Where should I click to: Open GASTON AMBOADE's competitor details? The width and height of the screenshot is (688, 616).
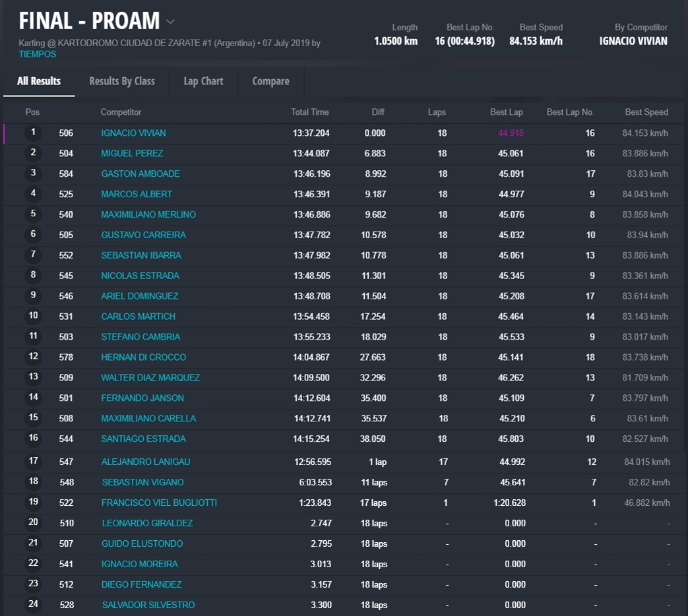point(140,174)
